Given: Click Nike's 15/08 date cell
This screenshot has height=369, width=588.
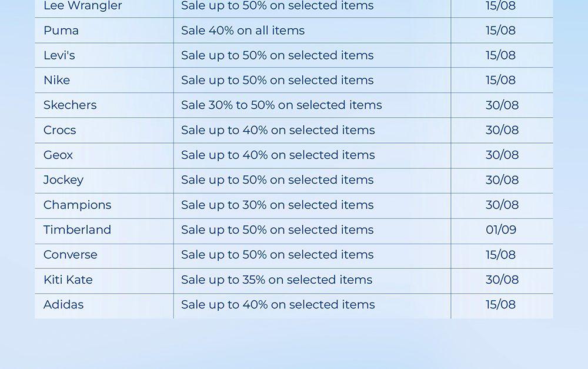Looking at the screenshot, I should [500, 80].
